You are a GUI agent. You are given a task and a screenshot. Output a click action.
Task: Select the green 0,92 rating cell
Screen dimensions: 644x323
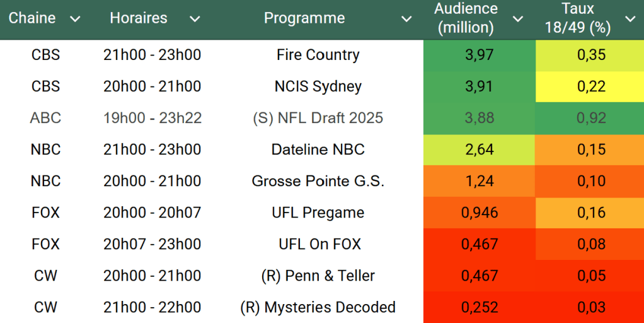click(x=591, y=118)
